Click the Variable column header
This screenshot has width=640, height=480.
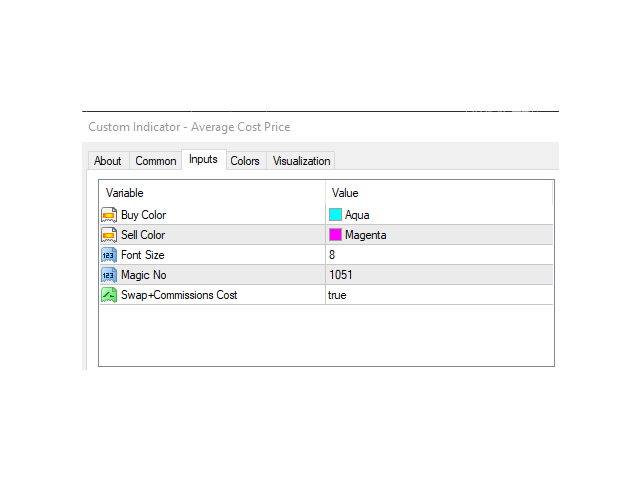click(x=124, y=193)
